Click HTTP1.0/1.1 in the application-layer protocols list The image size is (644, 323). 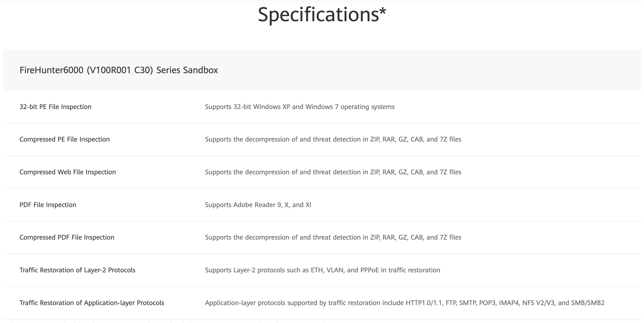[424, 303]
